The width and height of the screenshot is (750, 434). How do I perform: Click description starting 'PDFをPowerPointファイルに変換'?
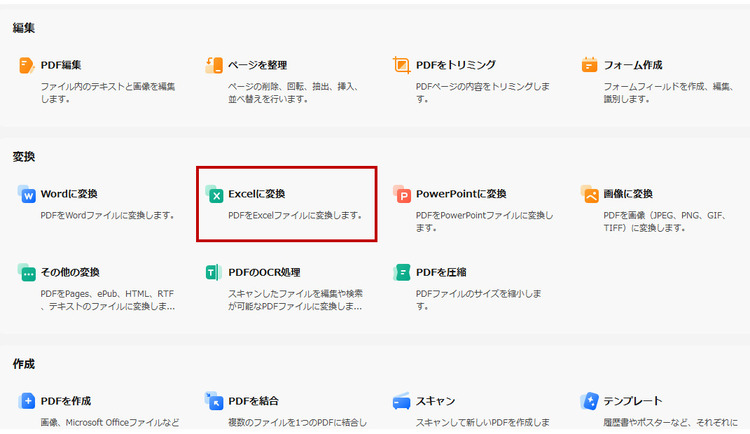[484, 222]
